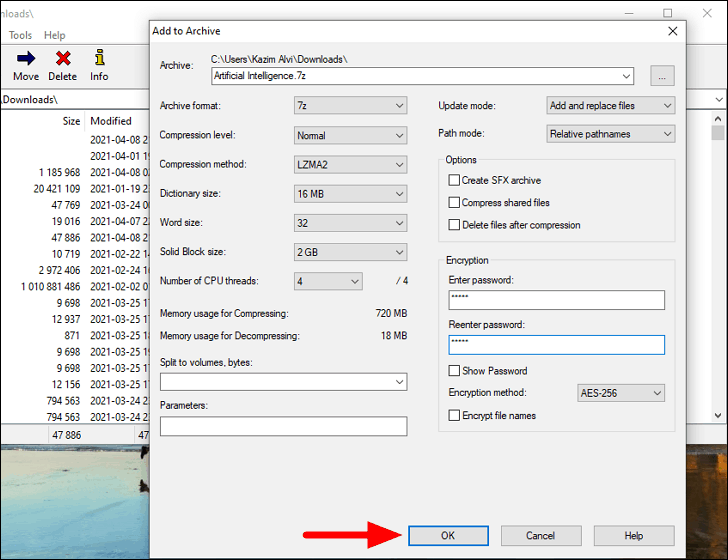Viewport: 728px width, 560px height.
Task: Select the file row with size 19 016
Action: pos(74,221)
